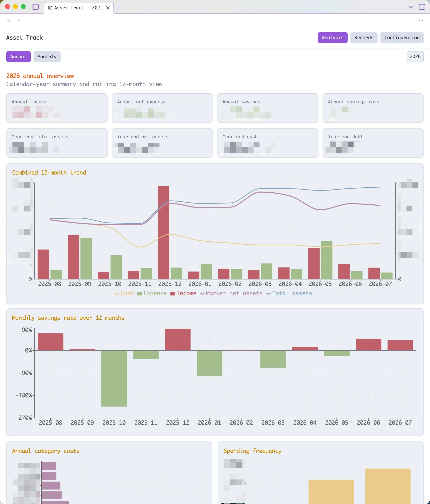Click the Year-end net assets card
This screenshot has height=504, width=430.
pyautogui.click(x=162, y=143)
